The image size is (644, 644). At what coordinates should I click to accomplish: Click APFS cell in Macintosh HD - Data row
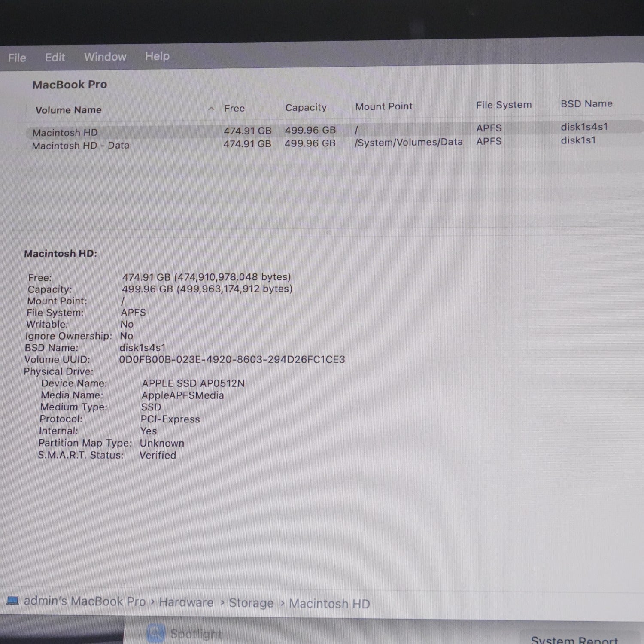[489, 141]
